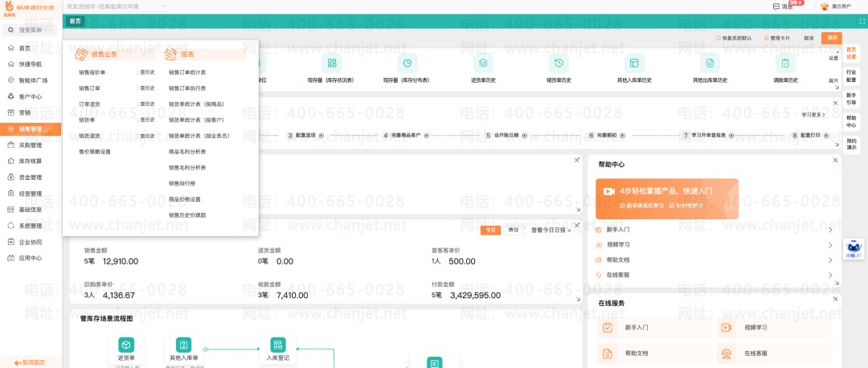Viewport: 868px width, 368px height.
Task: Open 库存核算 in sidebar
Action: click(x=31, y=162)
